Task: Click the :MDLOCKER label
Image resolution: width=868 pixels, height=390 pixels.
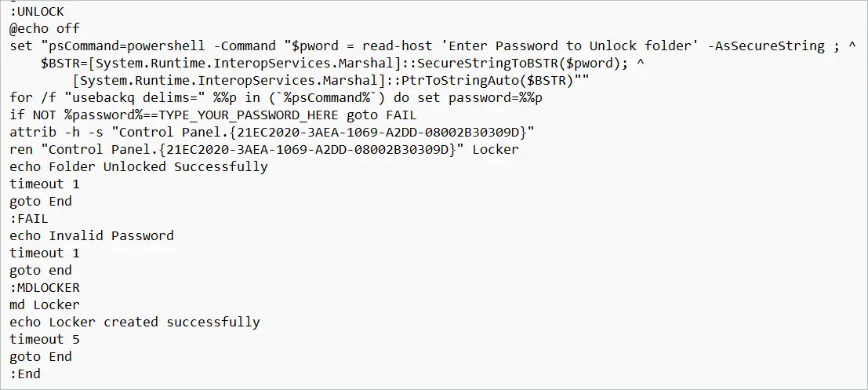Action: (x=45, y=287)
